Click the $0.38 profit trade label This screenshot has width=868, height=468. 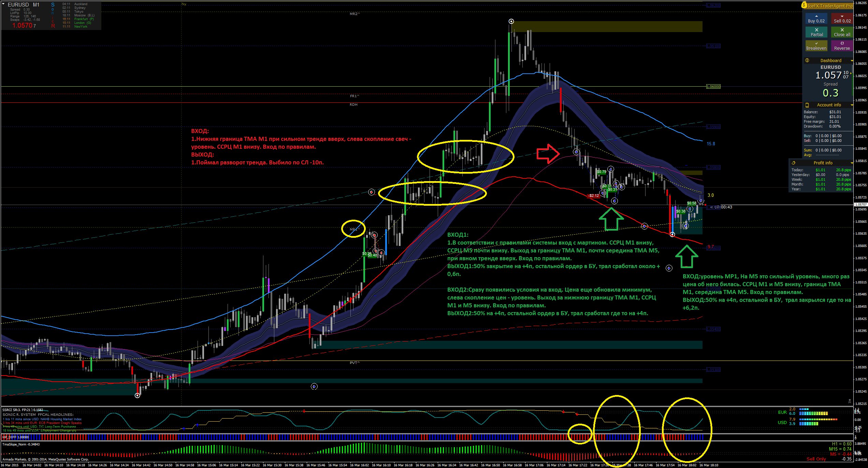click(x=681, y=211)
